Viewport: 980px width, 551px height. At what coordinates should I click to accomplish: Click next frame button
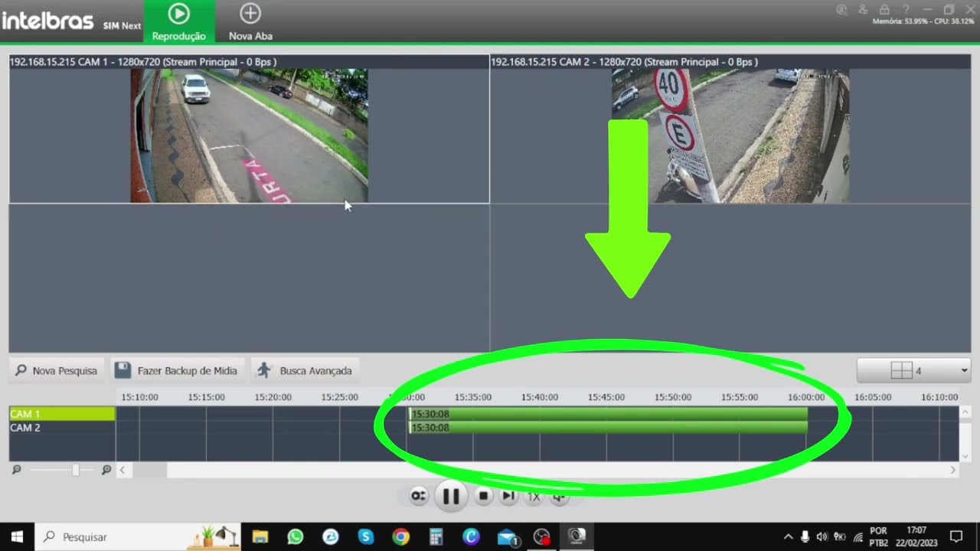[508, 496]
